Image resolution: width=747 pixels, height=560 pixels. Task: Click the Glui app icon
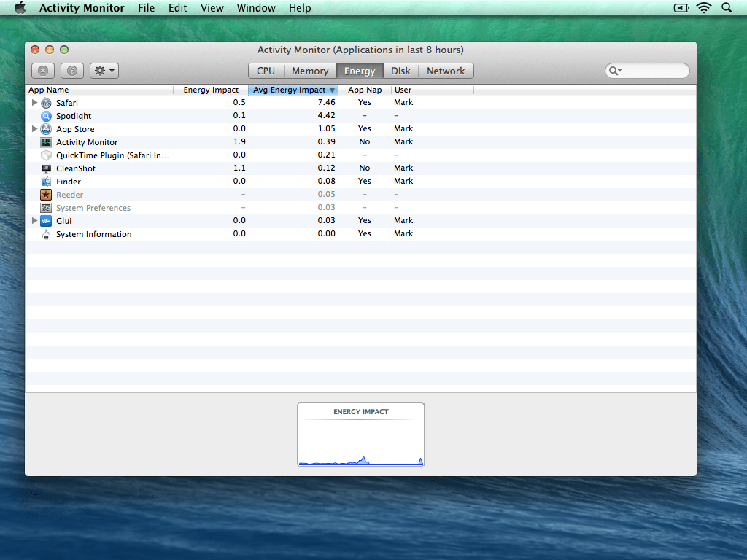[x=46, y=221]
